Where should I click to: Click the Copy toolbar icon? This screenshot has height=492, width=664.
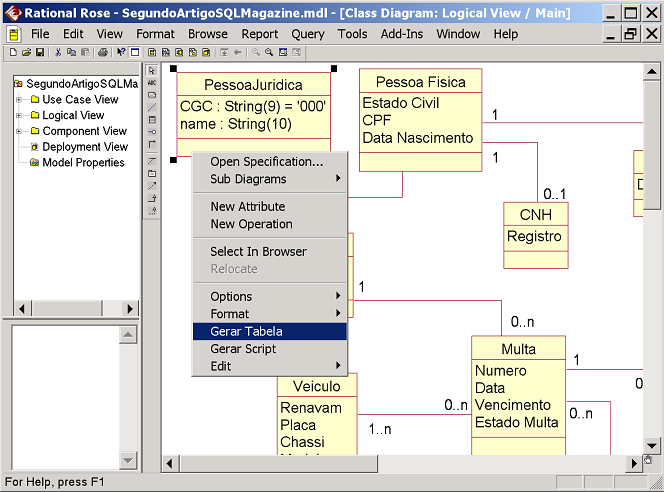(x=72, y=53)
